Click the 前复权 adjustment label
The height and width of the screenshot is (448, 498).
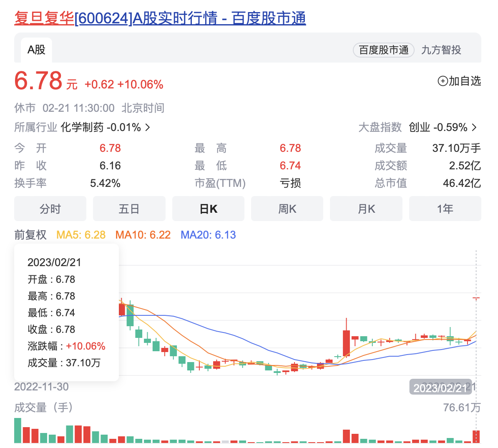pyautogui.click(x=30, y=235)
